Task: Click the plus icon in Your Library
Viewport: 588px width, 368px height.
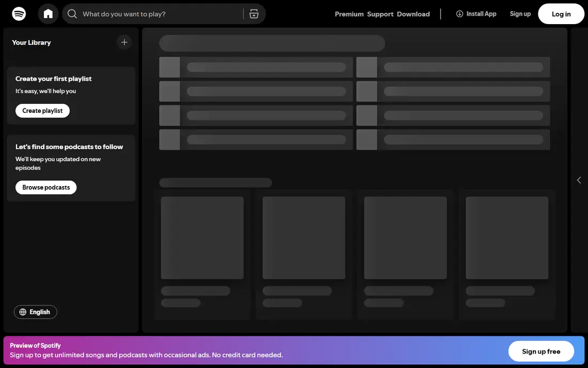Action: coord(124,42)
